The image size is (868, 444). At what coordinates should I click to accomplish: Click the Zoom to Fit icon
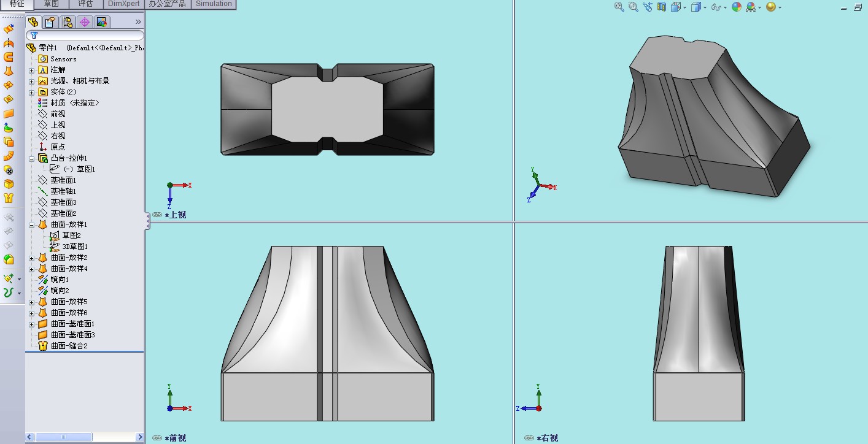coord(619,7)
